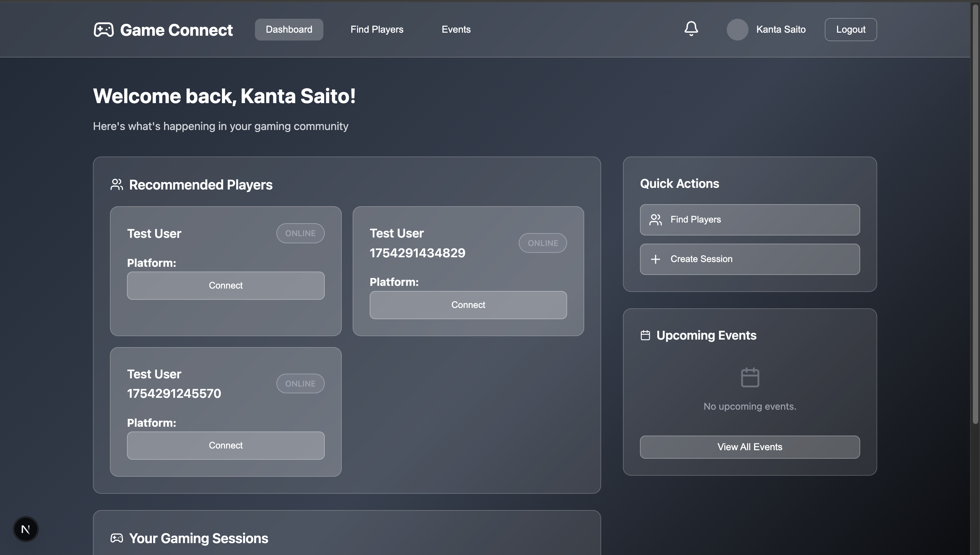
Task: Click the Recommended Players people icon
Action: click(x=117, y=184)
